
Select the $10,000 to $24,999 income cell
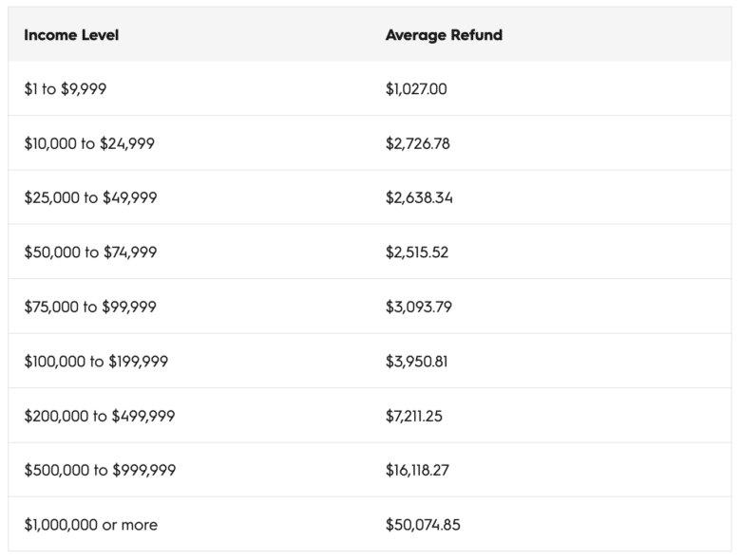pos(89,143)
